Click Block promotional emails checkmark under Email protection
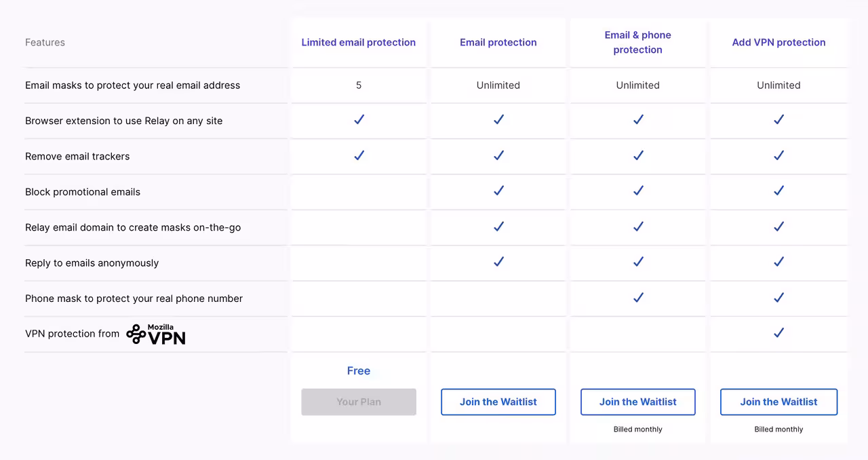The width and height of the screenshot is (868, 460). 498,191
